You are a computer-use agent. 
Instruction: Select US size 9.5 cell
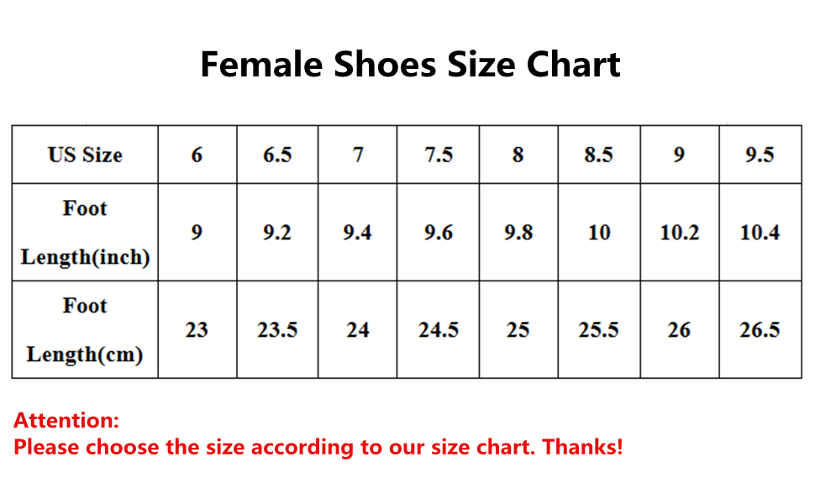(x=760, y=155)
